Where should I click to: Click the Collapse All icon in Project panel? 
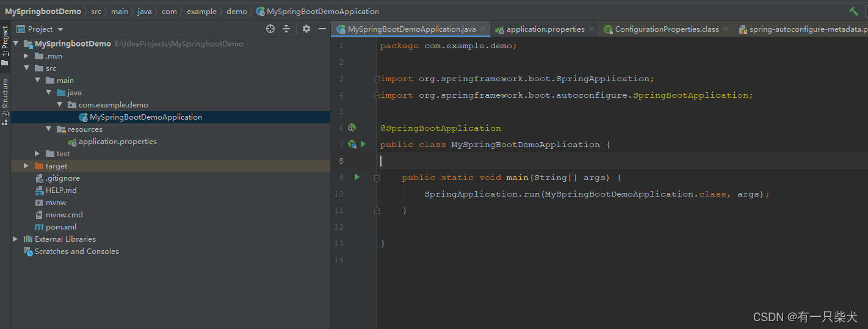(286, 29)
